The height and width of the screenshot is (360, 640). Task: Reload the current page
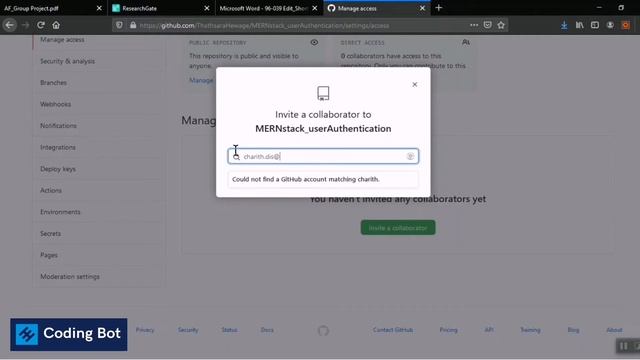tap(41, 25)
